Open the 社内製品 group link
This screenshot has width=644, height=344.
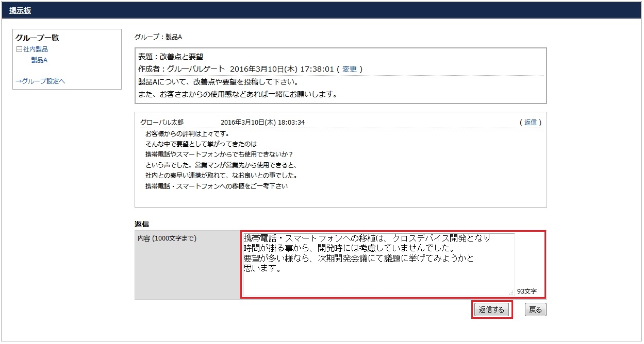(36, 49)
